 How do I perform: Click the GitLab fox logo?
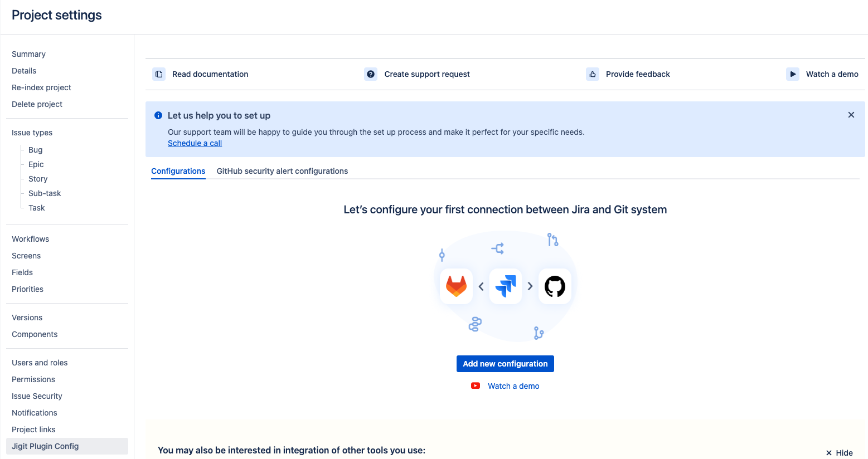pos(456,286)
